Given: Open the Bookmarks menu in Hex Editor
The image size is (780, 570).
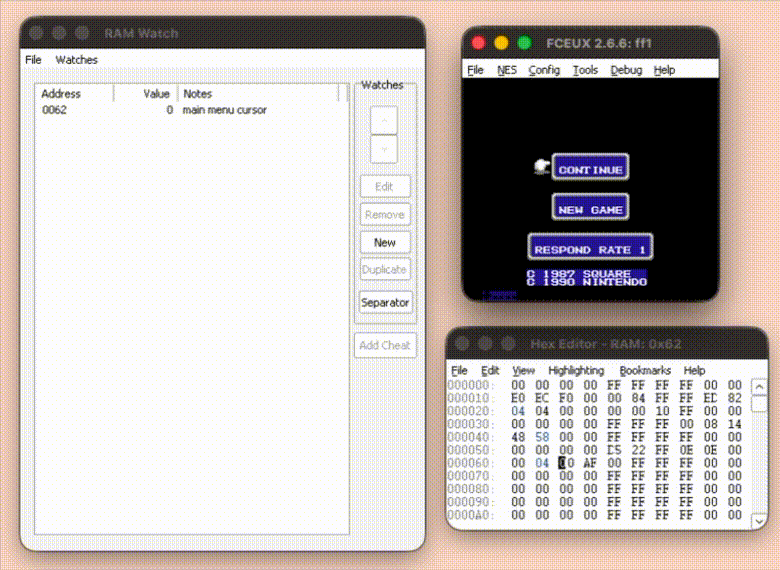Looking at the screenshot, I should (x=645, y=371).
